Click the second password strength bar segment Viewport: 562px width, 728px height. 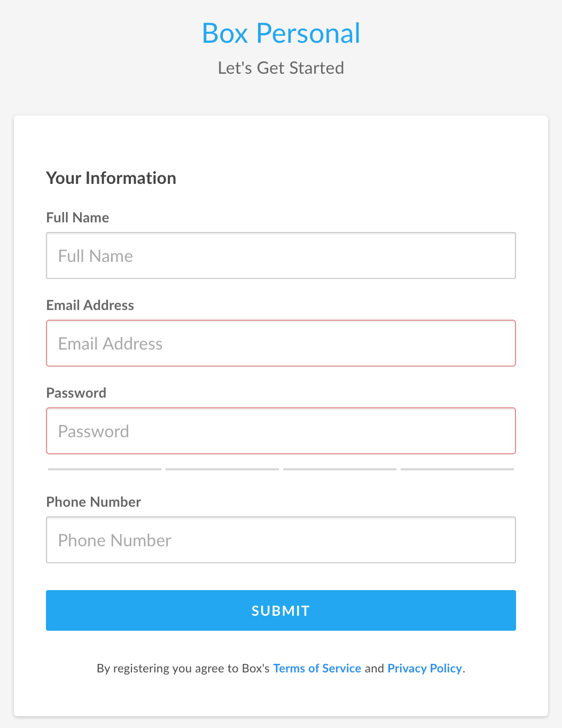point(222,469)
